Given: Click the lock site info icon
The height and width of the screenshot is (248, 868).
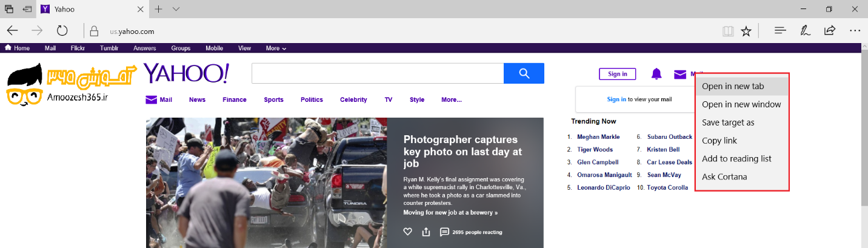Looking at the screenshot, I should point(94,31).
